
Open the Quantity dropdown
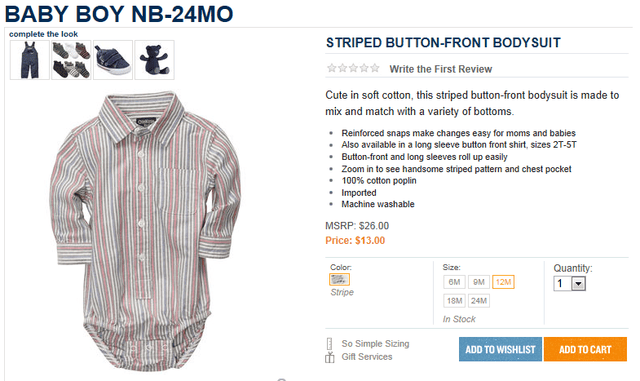click(569, 283)
